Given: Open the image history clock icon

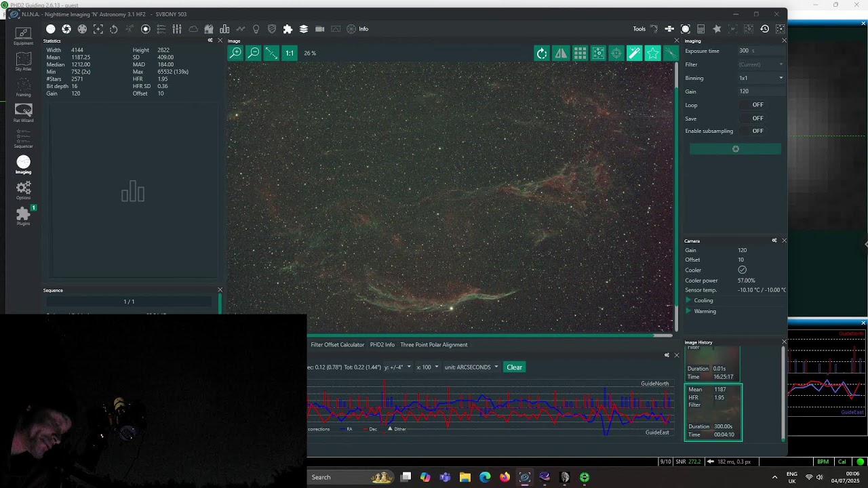Looking at the screenshot, I should coord(764,29).
